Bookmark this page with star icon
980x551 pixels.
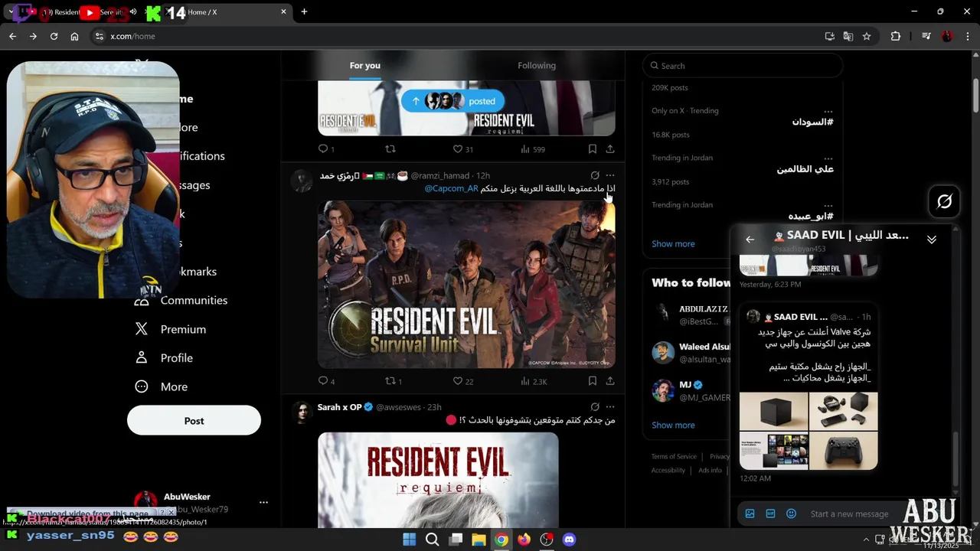tap(867, 36)
